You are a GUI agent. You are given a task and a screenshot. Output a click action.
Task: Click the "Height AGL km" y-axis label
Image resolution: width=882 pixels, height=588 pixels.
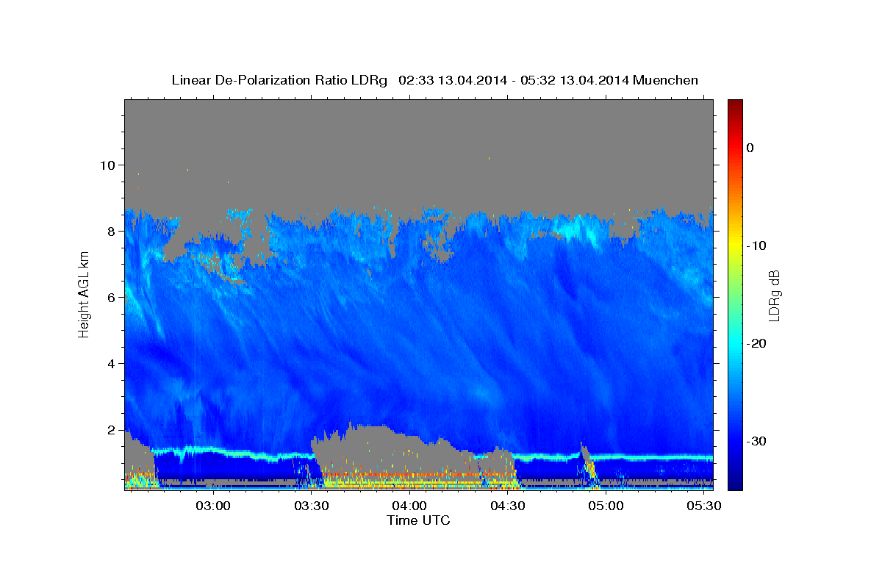pyautogui.click(x=84, y=294)
